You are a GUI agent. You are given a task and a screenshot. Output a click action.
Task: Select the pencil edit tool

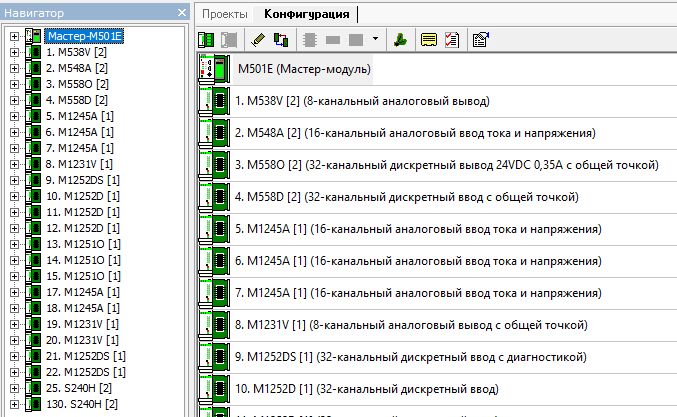point(258,40)
